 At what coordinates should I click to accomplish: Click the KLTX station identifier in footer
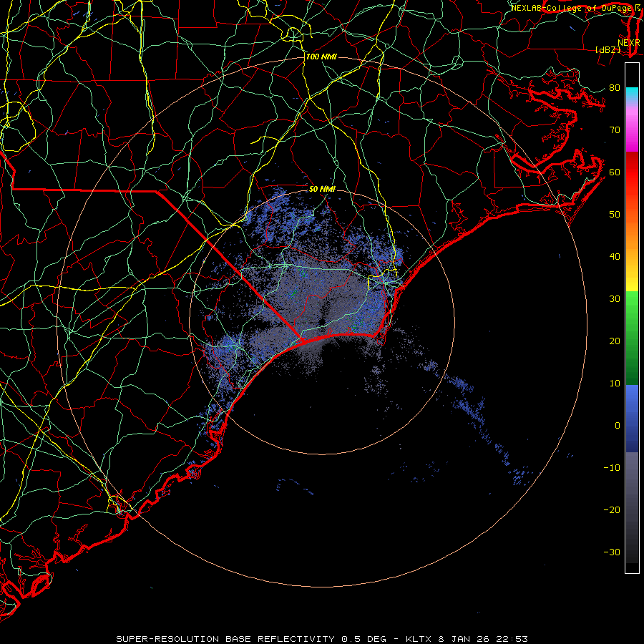point(418,639)
